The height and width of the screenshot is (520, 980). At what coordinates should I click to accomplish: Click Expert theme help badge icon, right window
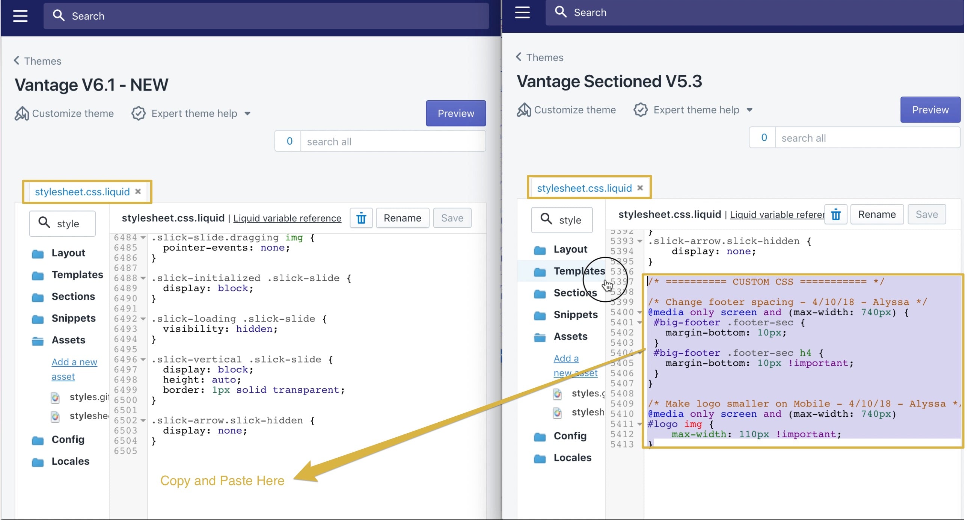pyautogui.click(x=640, y=110)
